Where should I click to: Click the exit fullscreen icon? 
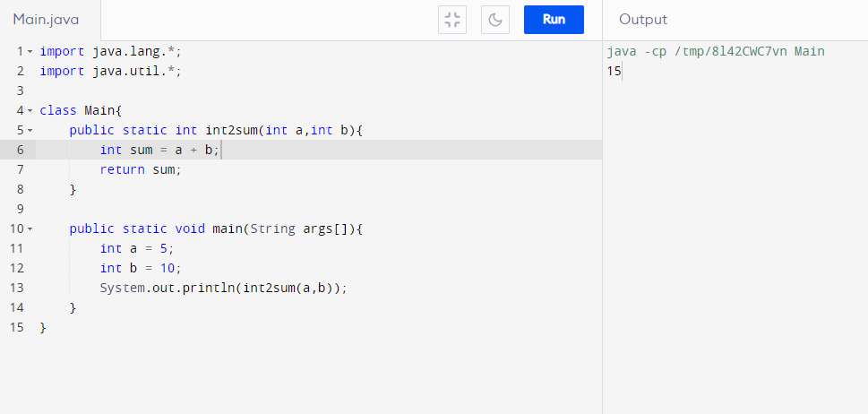(452, 20)
